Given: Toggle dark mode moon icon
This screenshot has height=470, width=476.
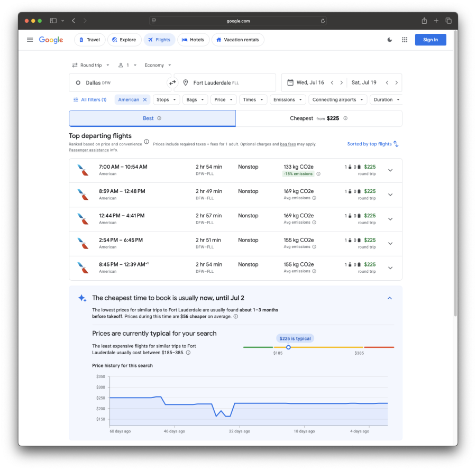Looking at the screenshot, I should click(x=389, y=40).
